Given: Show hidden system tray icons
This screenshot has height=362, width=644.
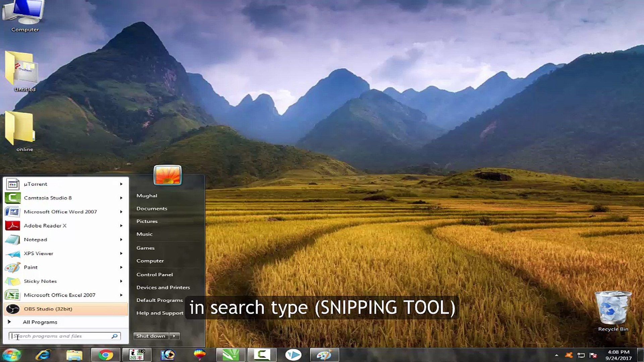Looking at the screenshot, I should point(556,355).
